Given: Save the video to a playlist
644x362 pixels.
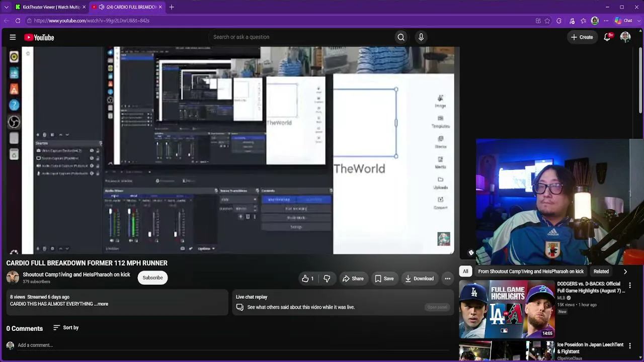Looking at the screenshot, I should tap(384, 279).
